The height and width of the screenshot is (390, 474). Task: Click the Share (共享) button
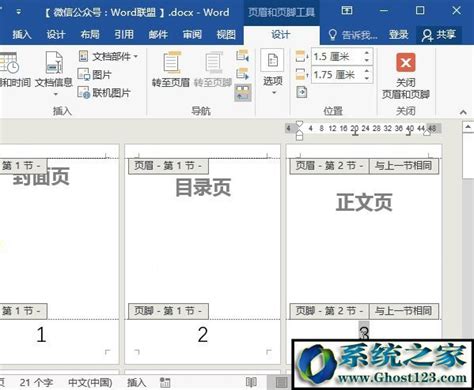[439, 35]
